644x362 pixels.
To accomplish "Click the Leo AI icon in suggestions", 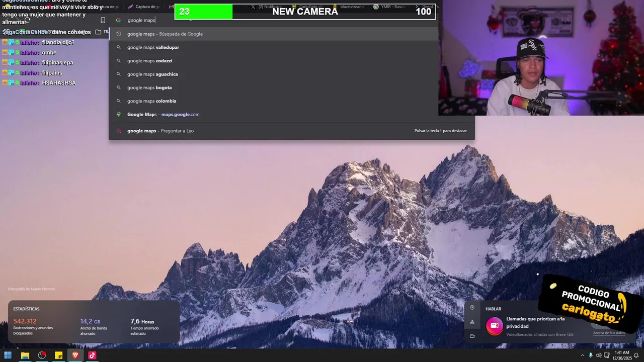I will [119, 131].
